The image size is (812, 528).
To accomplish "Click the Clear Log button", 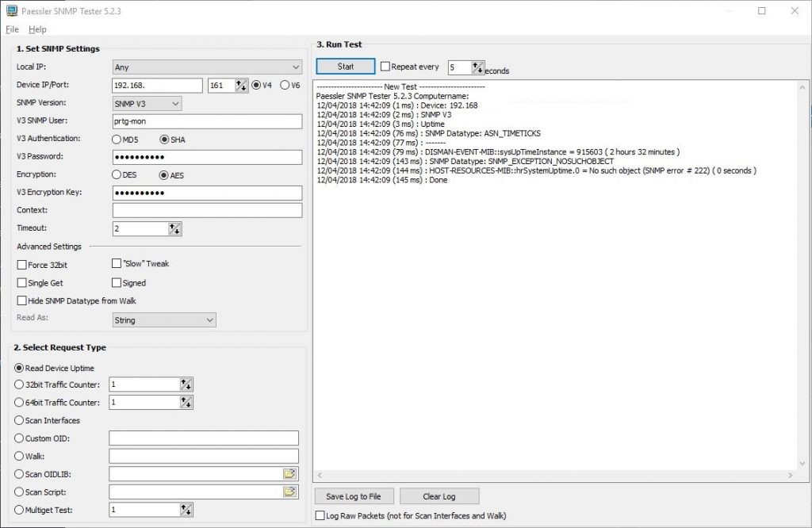I will tap(439, 496).
